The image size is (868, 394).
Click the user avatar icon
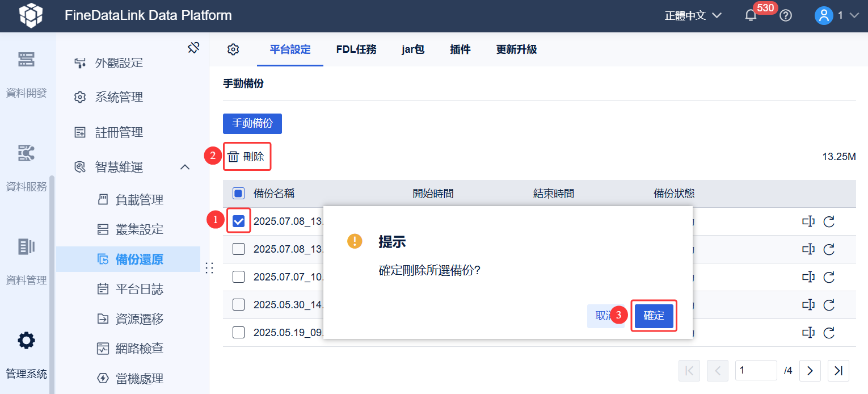pyautogui.click(x=823, y=16)
